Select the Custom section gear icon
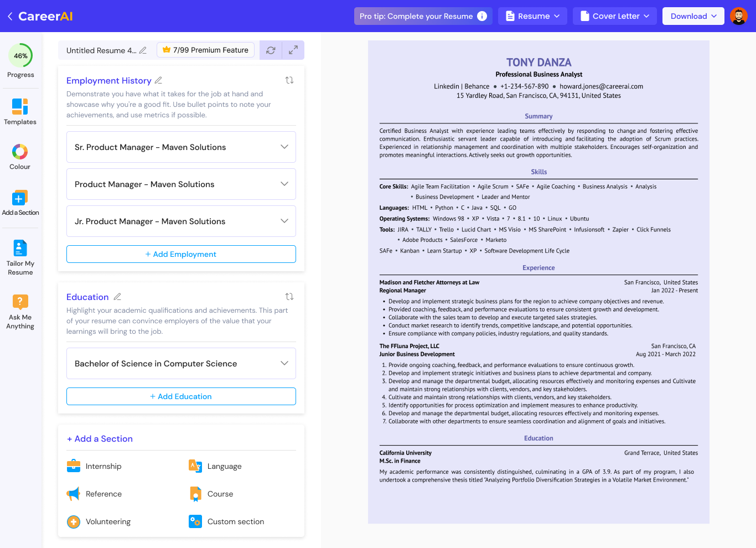The image size is (756, 548). pos(195,521)
